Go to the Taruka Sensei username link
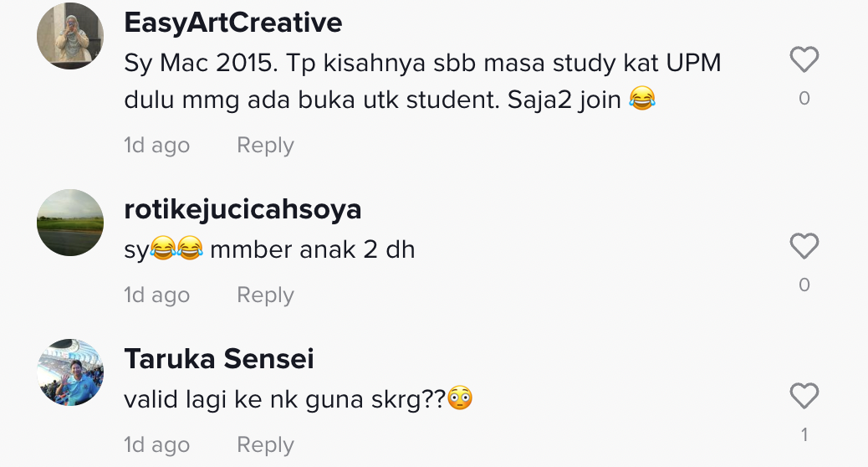Viewport: 868px width, 467px height. tap(219, 359)
